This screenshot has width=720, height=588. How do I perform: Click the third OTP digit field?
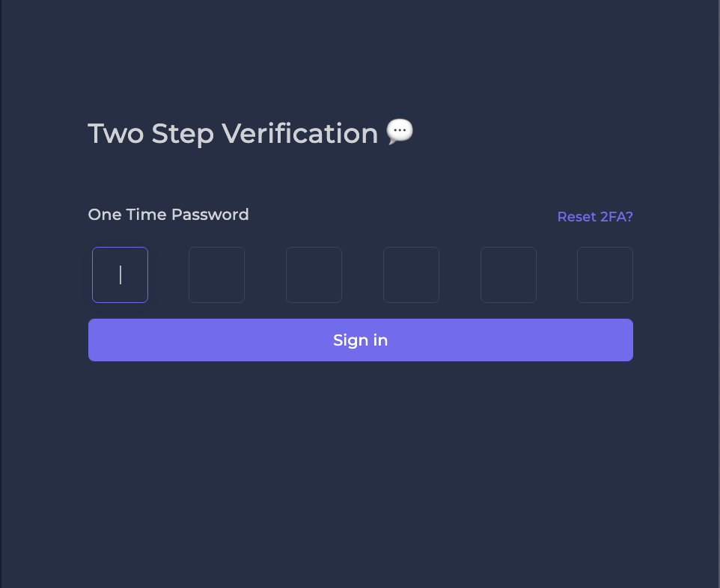(x=314, y=275)
